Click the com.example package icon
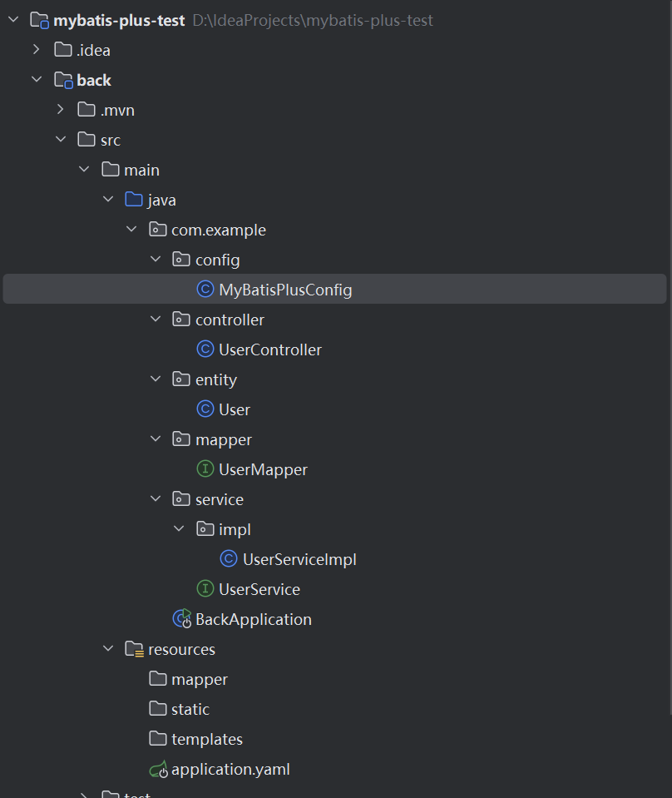 tap(158, 230)
